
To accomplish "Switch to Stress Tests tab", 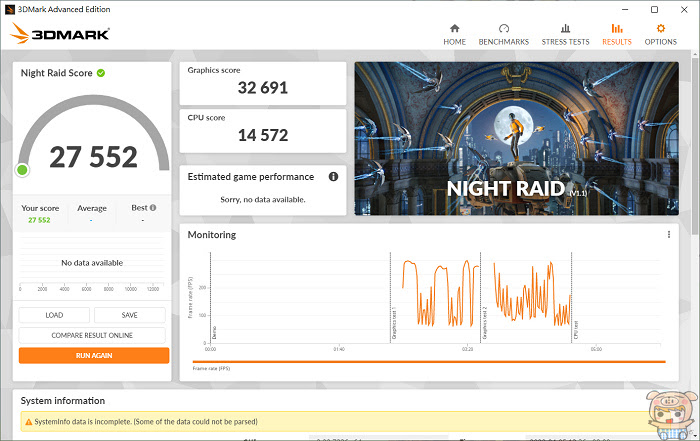I will 565,35.
